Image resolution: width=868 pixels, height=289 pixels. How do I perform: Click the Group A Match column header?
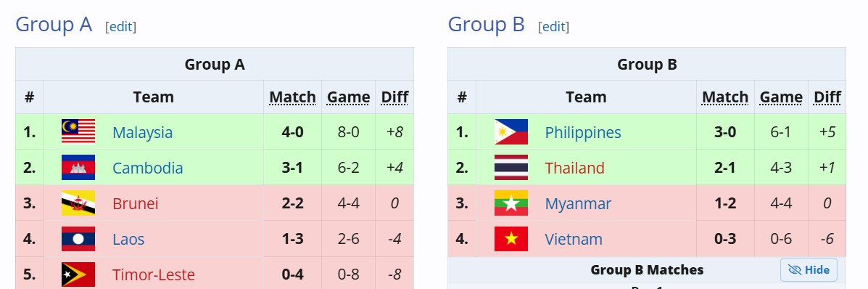(292, 97)
